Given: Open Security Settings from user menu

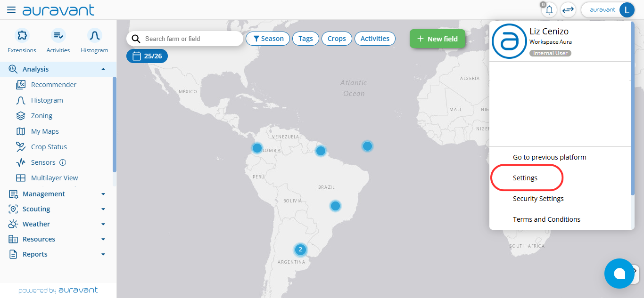Looking at the screenshot, I should pos(538,199).
